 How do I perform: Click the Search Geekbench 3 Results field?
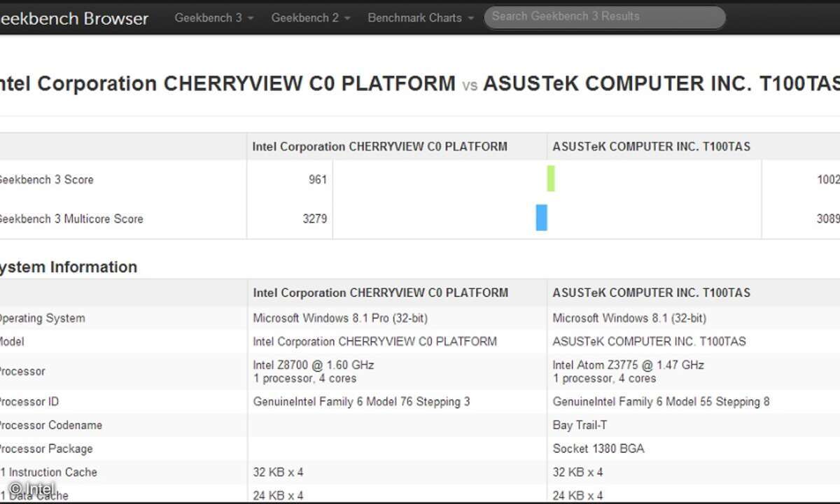[x=604, y=17]
